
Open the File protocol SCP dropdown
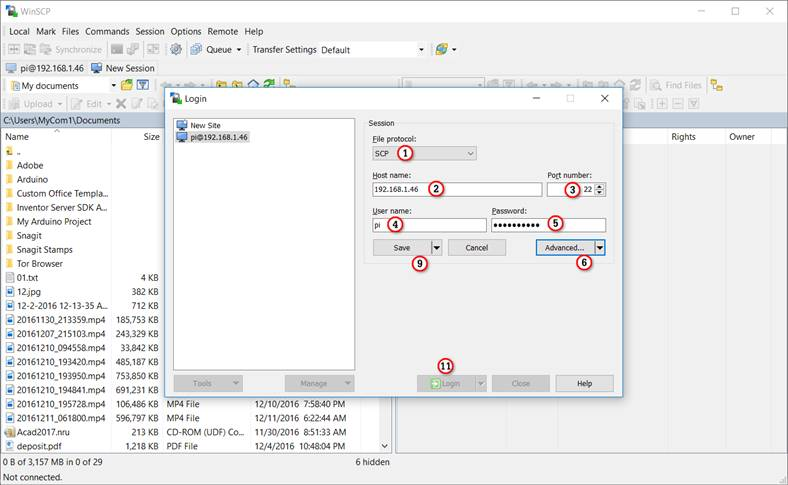pyautogui.click(x=424, y=153)
